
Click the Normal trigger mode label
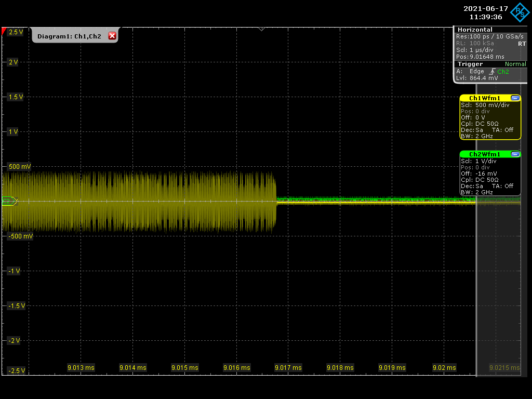coord(515,64)
